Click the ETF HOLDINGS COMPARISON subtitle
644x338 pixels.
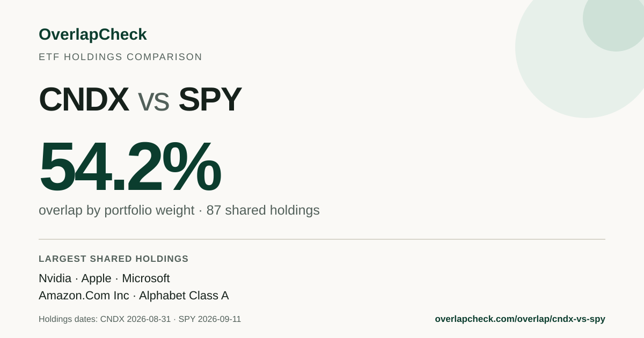[120, 57]
